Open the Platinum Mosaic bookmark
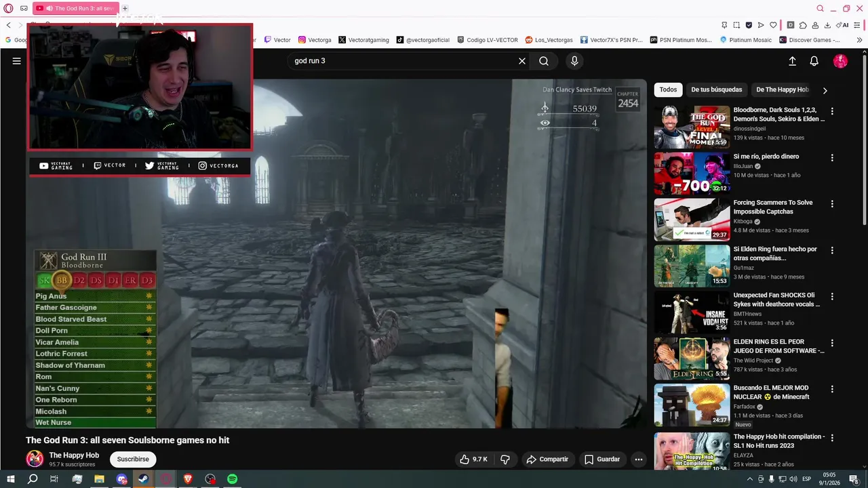Image resolution: width=868 pixels, height=488 pixels. click(x=745, y=40)
